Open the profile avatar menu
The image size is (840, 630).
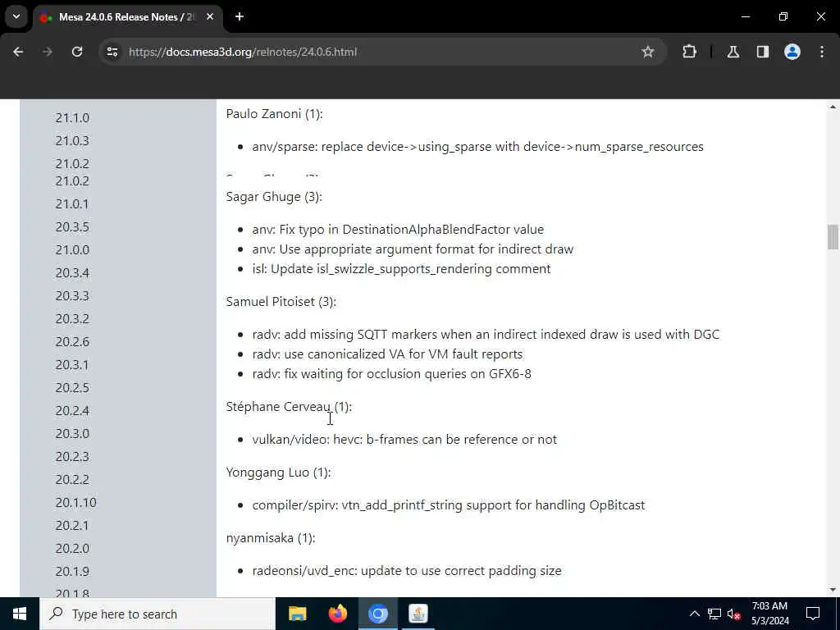tap(792, 52)
